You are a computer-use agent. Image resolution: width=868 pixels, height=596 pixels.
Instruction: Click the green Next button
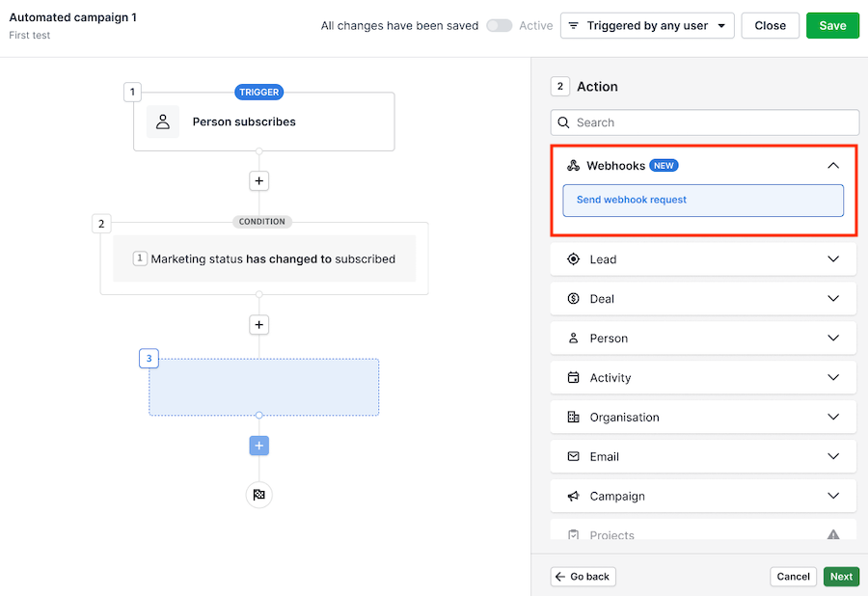(841, 577)
